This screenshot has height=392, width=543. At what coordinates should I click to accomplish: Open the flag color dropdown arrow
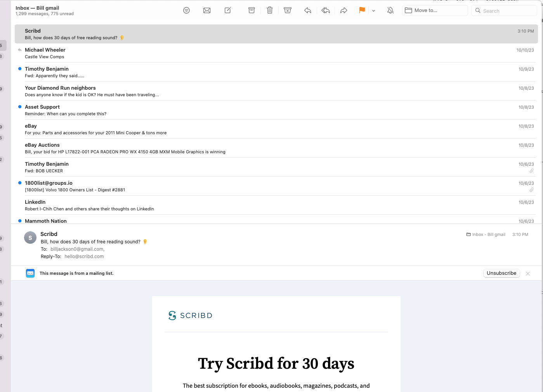[373, 11]
